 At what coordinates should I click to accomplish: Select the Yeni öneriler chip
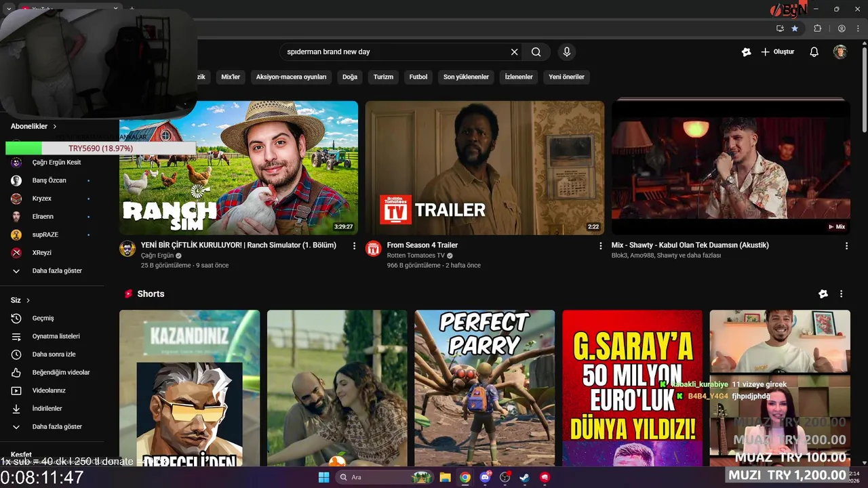pyautogui.click(x=566, y=77)
